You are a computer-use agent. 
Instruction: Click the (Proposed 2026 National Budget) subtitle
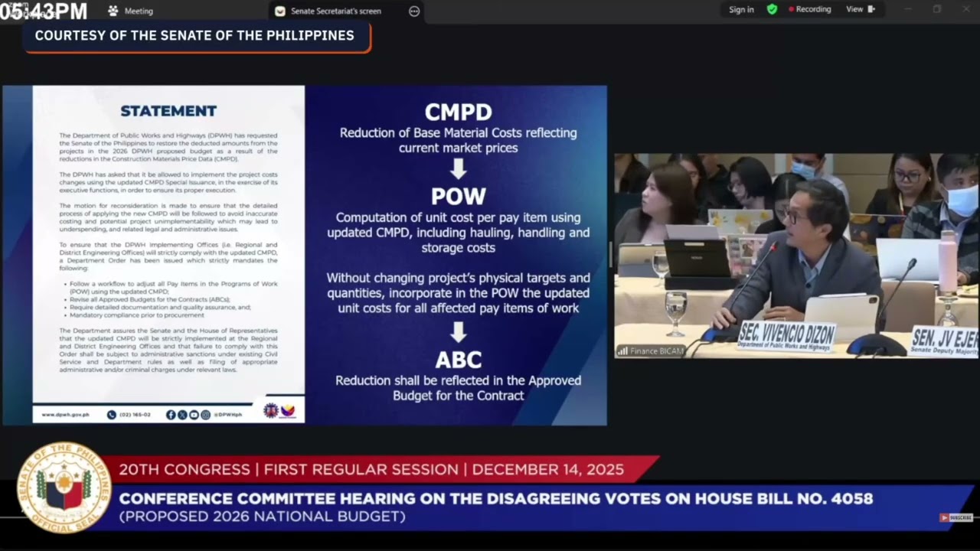(x=262, y=517)
